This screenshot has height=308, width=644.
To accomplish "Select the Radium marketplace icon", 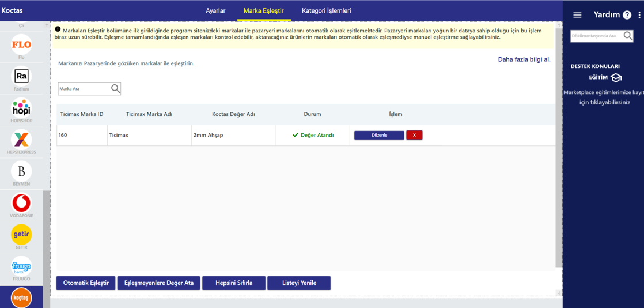I will click(x=21, y=76).
